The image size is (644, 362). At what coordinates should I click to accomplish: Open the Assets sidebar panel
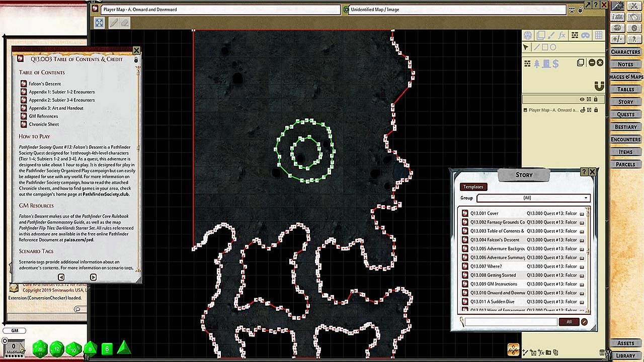pyautogui.click(x=625, y=343)
